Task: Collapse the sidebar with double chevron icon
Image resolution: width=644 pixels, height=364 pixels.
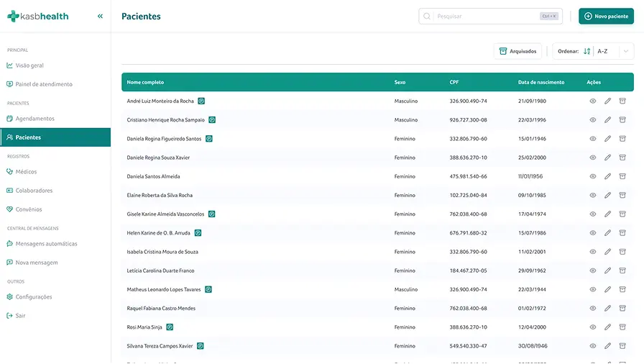Action: (100, 16)
